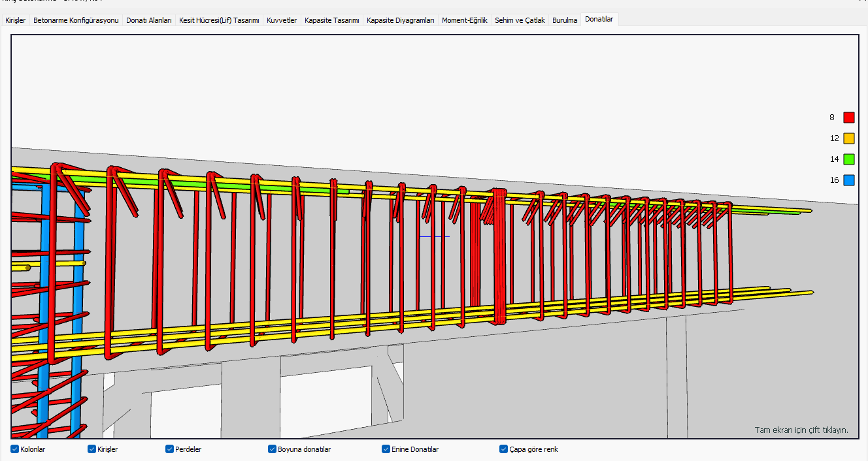Click the dense red stirrup cluster at midspan
868x461 pixels.
click(x=499, y=258)
